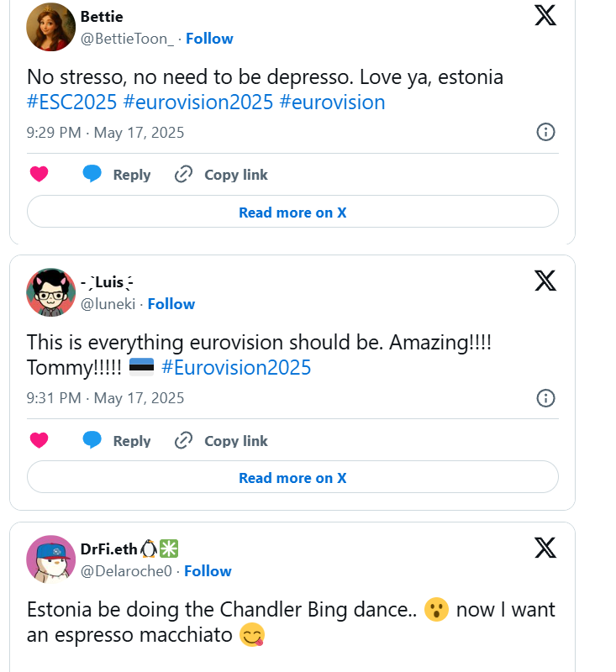Open the info icon on Bettie's tweet
616x672 pixels.
coord(545,132)
